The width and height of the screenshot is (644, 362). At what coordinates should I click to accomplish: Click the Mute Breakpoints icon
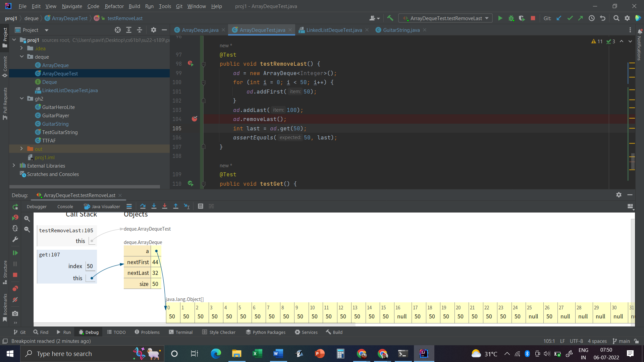pyautogui.click(x=15, y=300)
